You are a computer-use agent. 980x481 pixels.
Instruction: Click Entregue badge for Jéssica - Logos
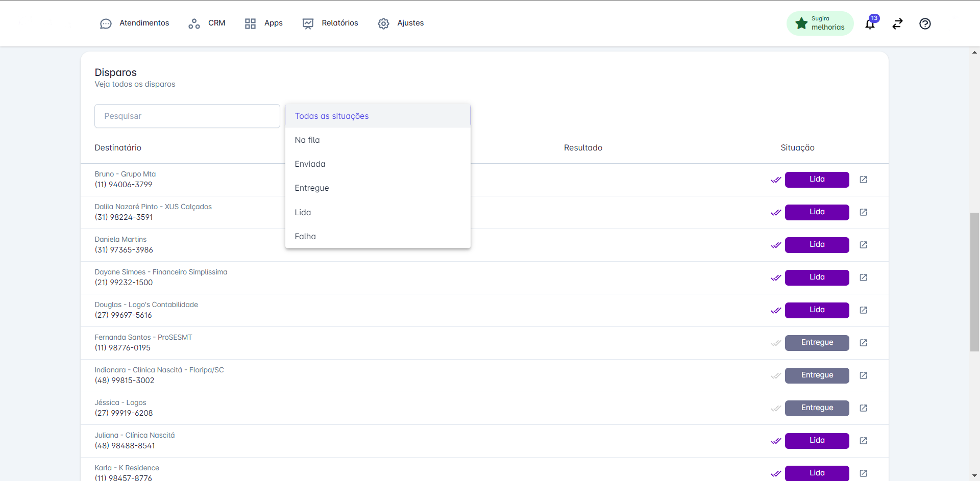click(817, 408)
